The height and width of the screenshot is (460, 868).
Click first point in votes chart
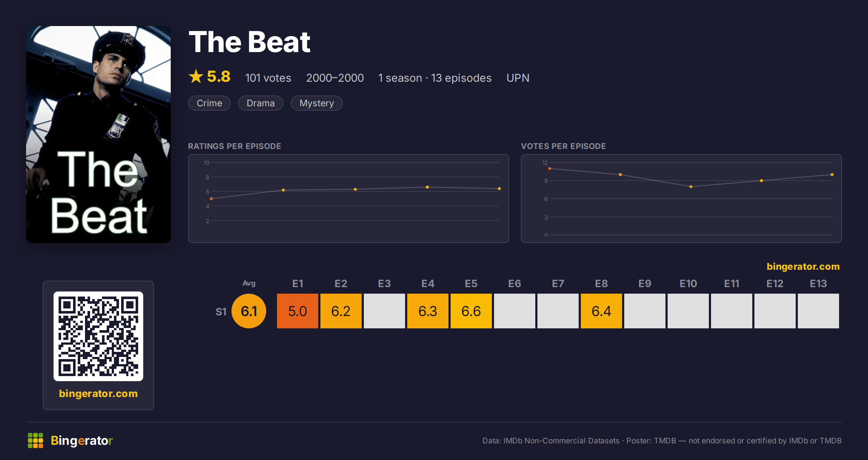tap(550, 169)
